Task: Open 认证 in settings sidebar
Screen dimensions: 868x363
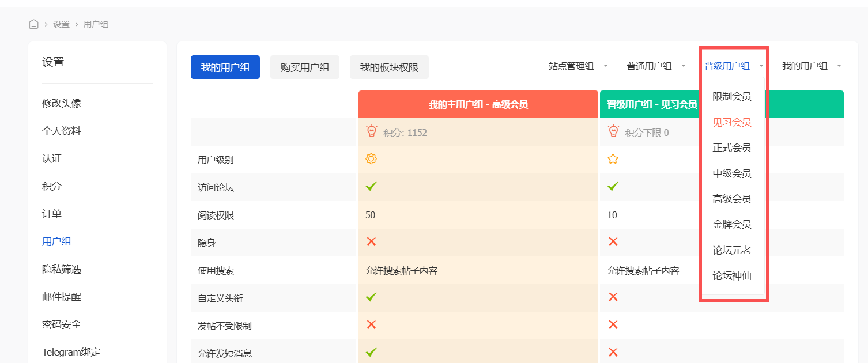Action: (52, 158)
